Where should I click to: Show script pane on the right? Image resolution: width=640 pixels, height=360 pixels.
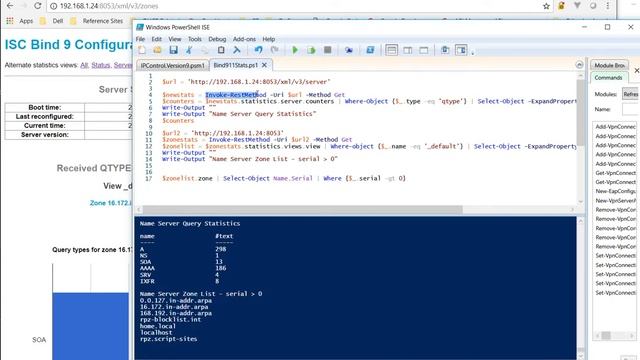(x=408, y=50)
